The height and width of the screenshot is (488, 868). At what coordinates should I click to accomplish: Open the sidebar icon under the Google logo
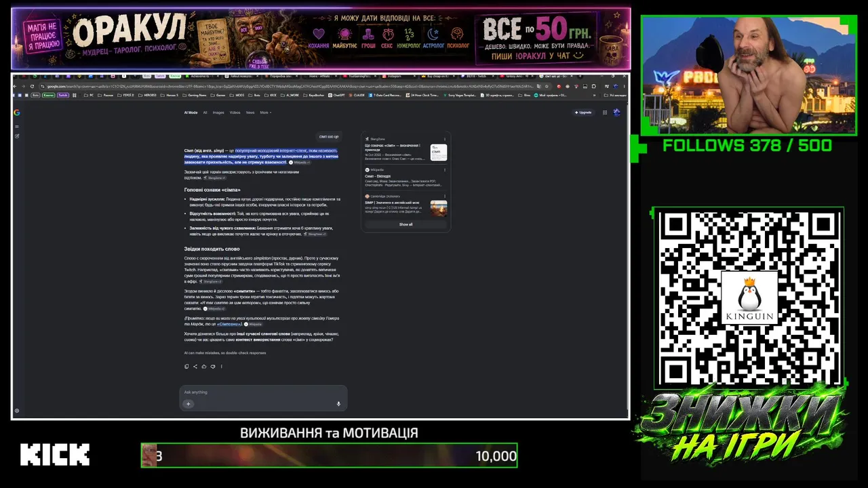[x=17, y=127]
